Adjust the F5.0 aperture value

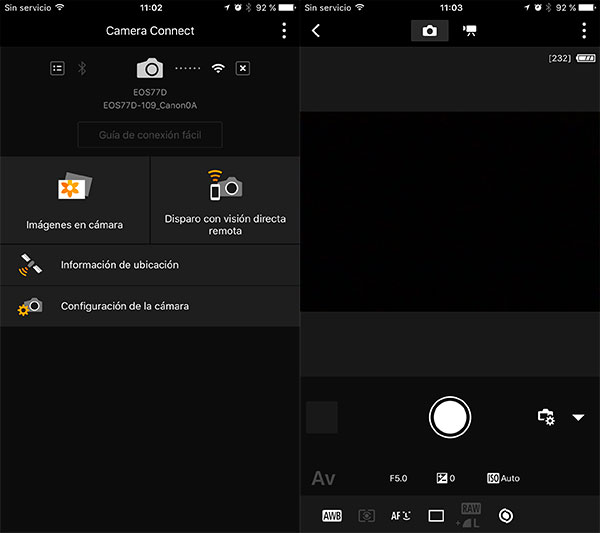point(399,479)
